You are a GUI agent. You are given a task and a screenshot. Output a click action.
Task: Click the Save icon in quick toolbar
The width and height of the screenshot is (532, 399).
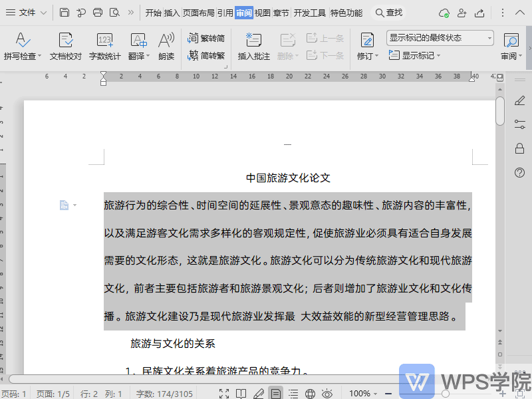[x=64, y=13]
